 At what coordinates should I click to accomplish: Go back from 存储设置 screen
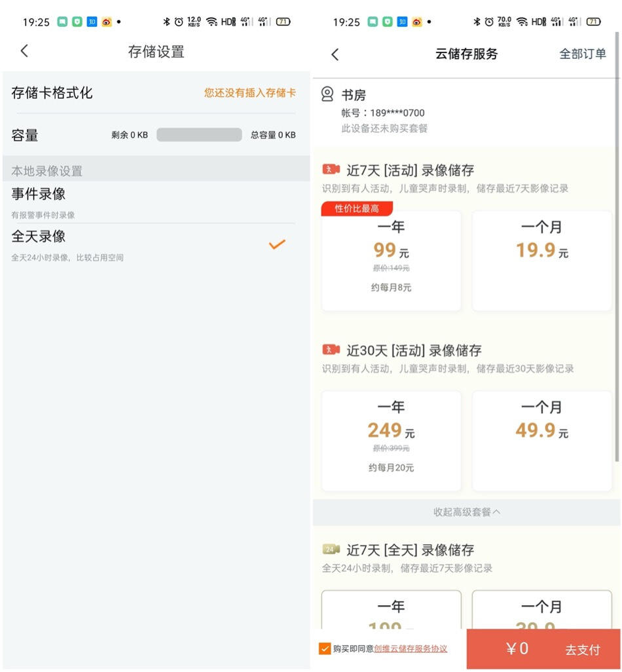click(24, 51)
